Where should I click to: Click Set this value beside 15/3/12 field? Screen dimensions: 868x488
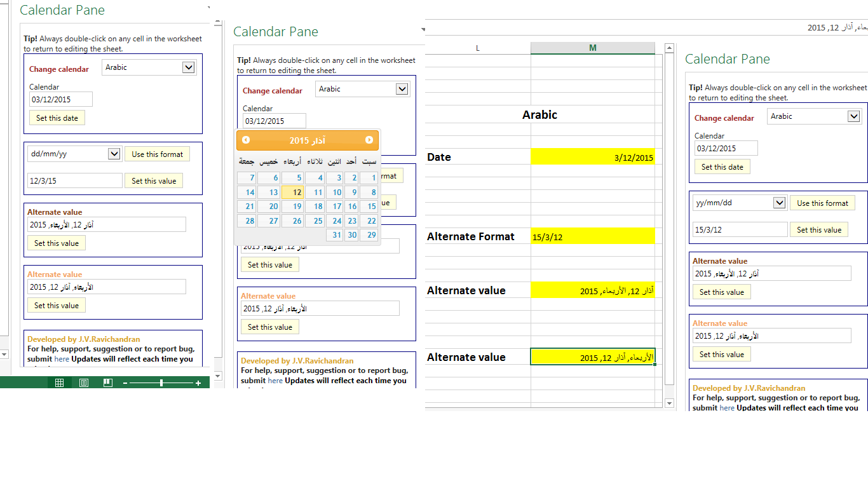(819, 229)
